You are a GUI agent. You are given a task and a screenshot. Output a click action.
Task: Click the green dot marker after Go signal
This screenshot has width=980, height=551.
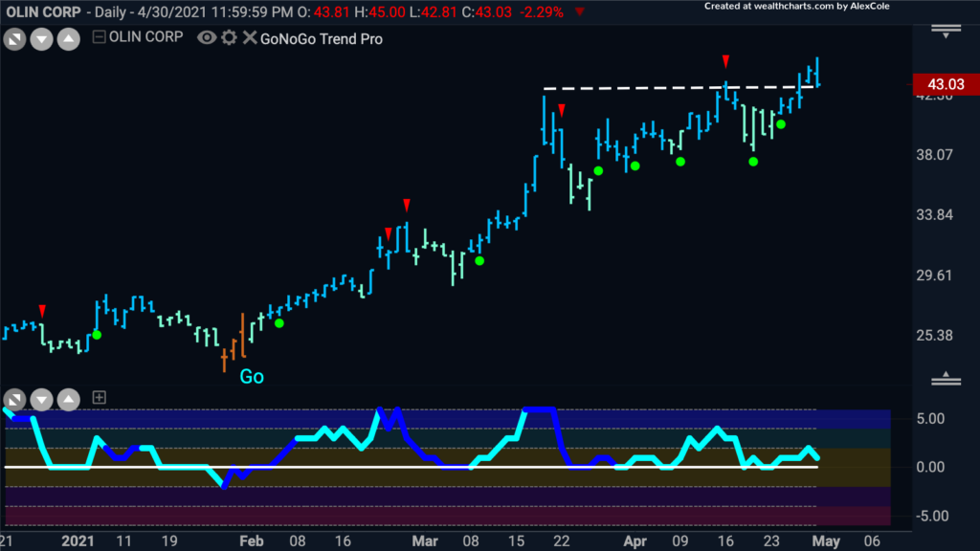pyautogui.click(x=279, y=323)
